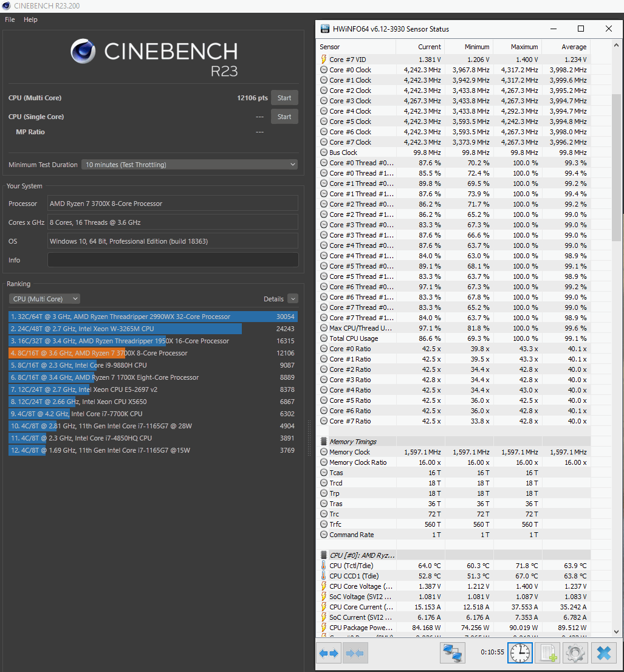624x672 pixels.
Task: Click the collapse columns arrows button in HWiNFO
Action: coord(355,653)
